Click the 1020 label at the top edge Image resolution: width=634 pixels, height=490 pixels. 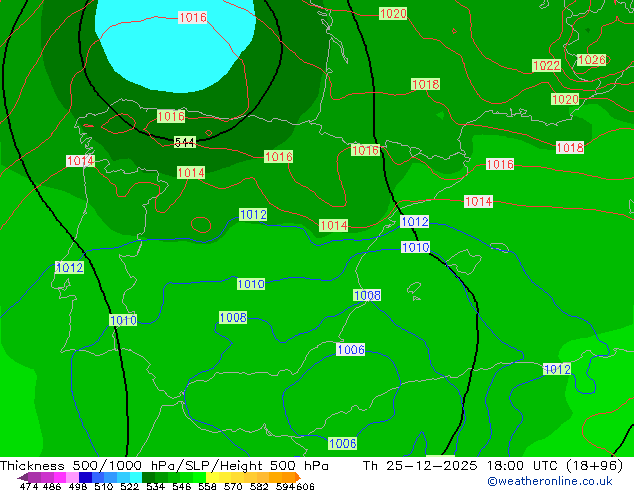(x=393, y=14)
